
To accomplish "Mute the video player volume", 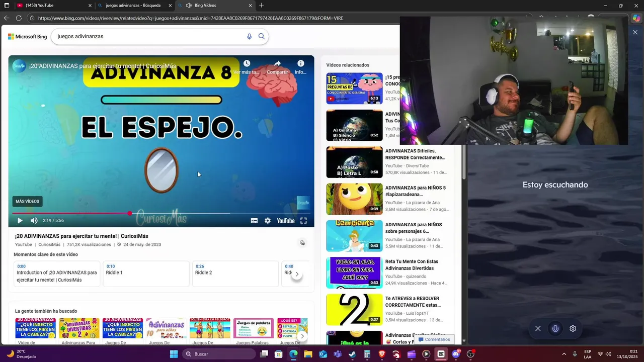I will 34,221.
